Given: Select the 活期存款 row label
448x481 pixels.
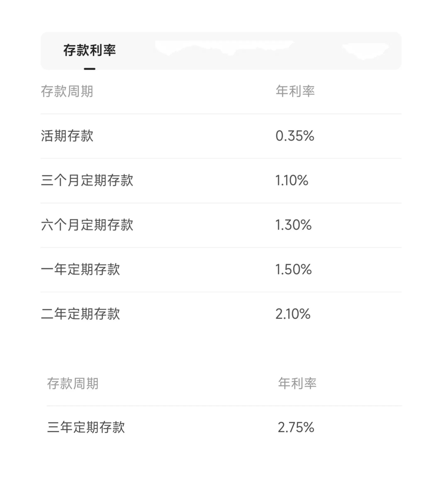Looking at the screenshot, I should (x=67, y=135).
